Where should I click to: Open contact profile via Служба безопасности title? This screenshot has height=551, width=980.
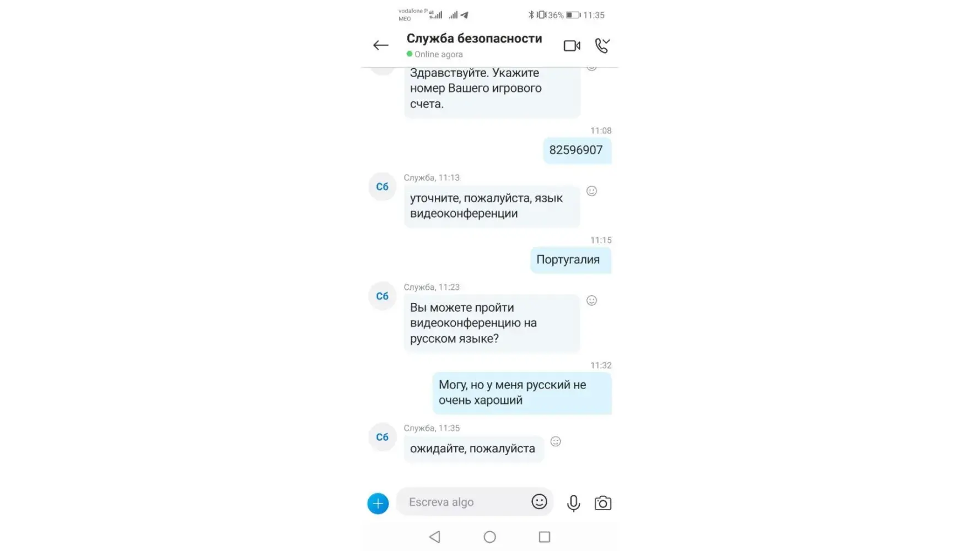[x=474, y=39]
